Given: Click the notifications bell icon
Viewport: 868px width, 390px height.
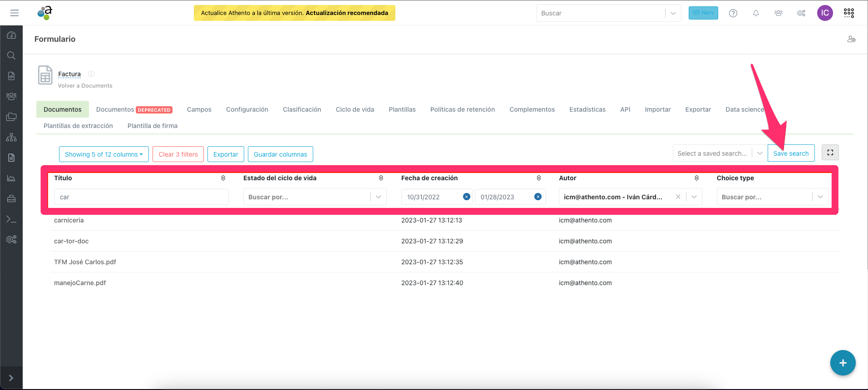Looking at the screenshot, I should pos(756,13).
